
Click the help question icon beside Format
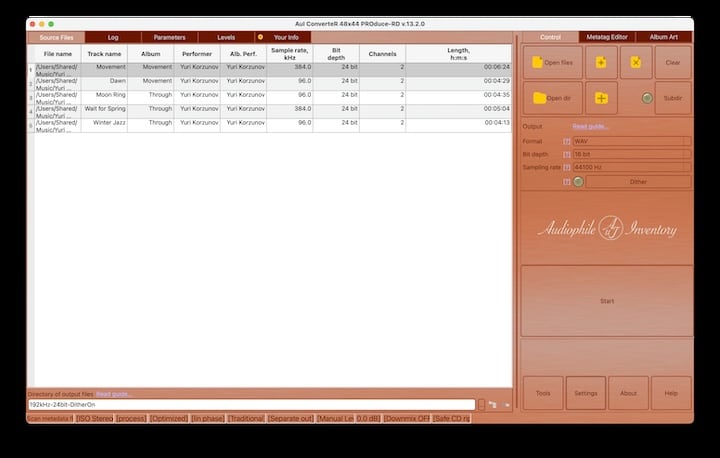click(x=567, y=141)
